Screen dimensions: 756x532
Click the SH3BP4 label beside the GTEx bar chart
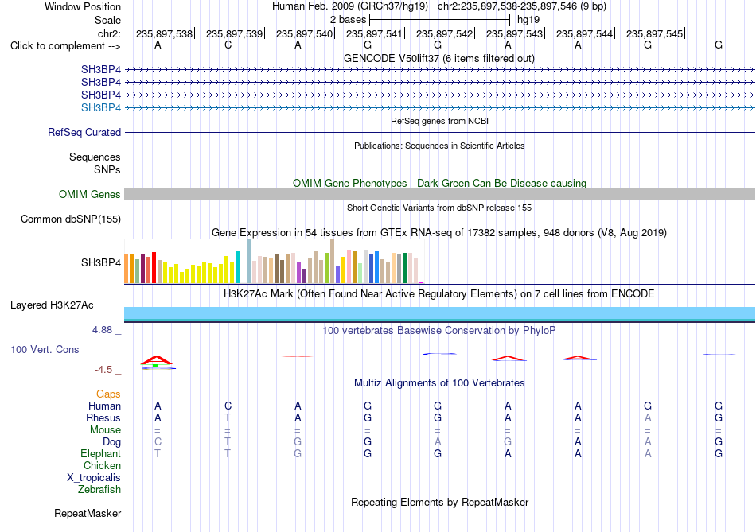pyautogui.click(x=101, y=262)
